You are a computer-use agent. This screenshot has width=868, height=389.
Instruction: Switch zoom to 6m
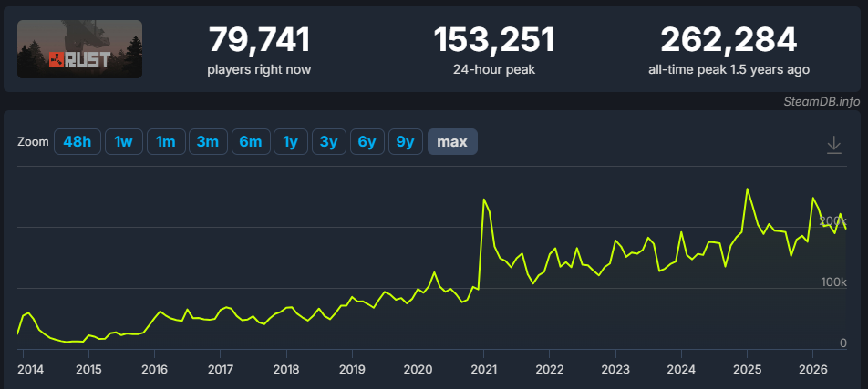tap(250, 141)
